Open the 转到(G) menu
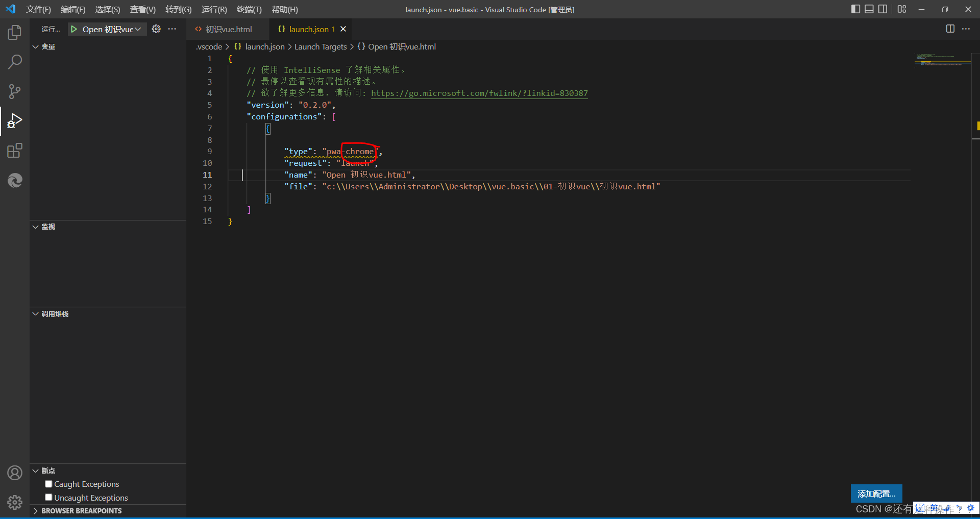The width and height of the screenshot is (980, 519). coord(179,10)
